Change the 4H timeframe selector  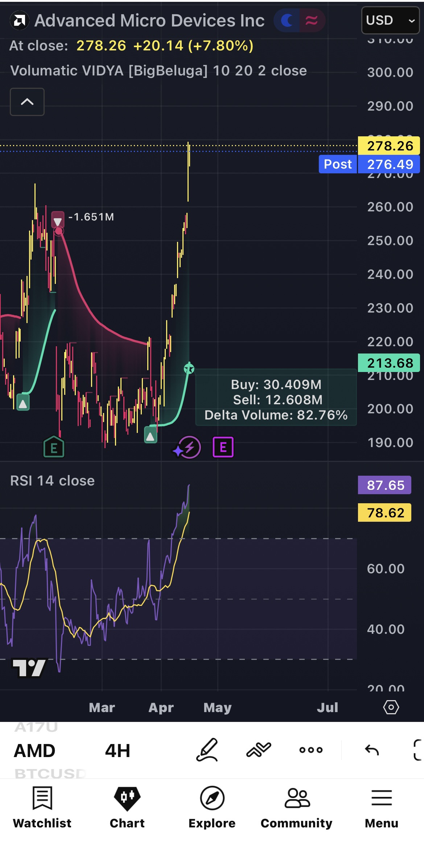[118, 751]
